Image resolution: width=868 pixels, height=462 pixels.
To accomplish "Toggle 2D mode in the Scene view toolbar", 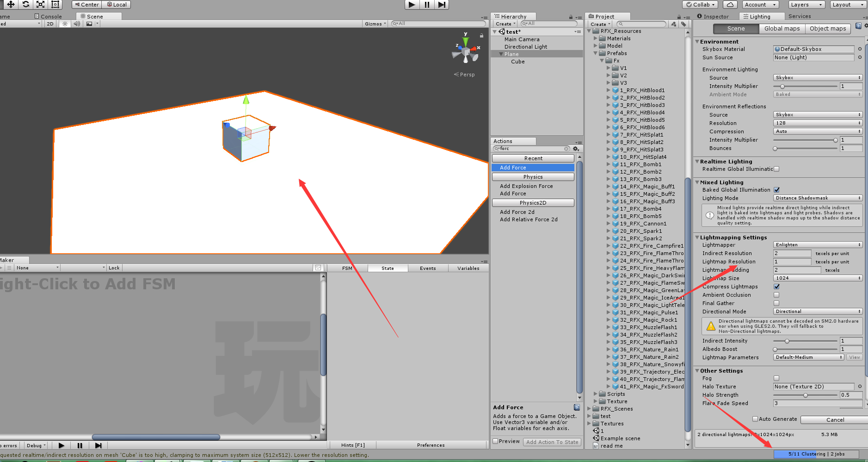I will click(x=49, y=24).
